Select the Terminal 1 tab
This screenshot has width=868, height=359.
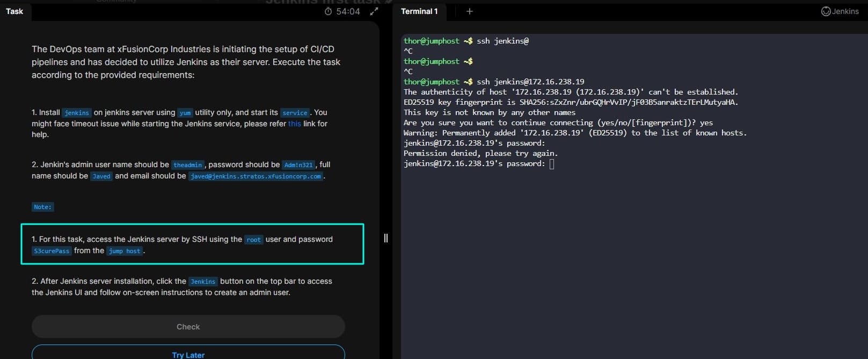419,11
